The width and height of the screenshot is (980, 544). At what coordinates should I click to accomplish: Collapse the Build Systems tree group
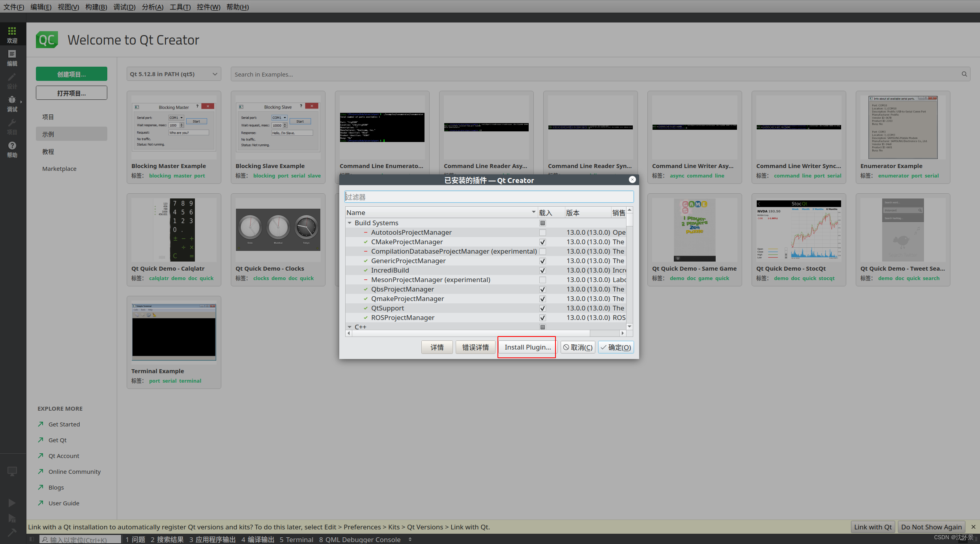pyautogui.click(x=350, y=223)
